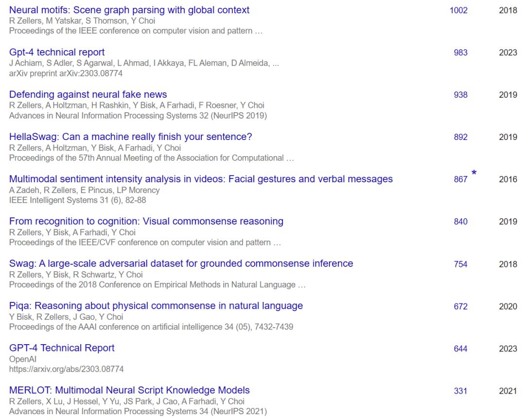The image size is (525, 420).
Task: Open the Swag adversarial dataset paper
Action: pos(181,263)
